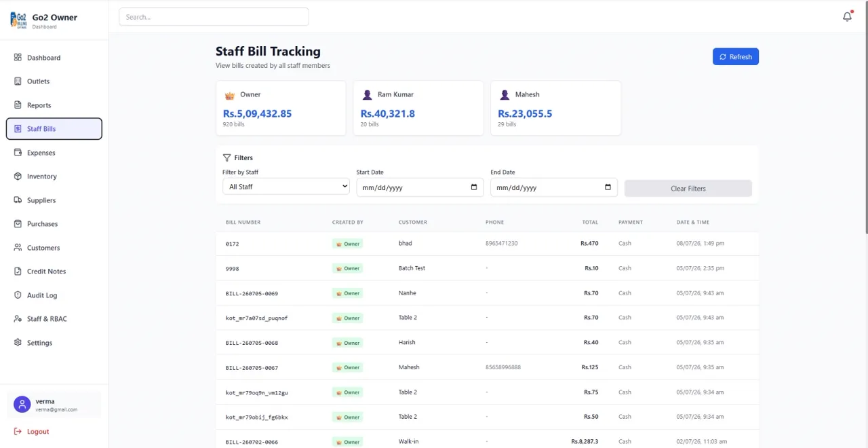Click the Clear Filters button
868x448 pixels.
pos(688,188)
